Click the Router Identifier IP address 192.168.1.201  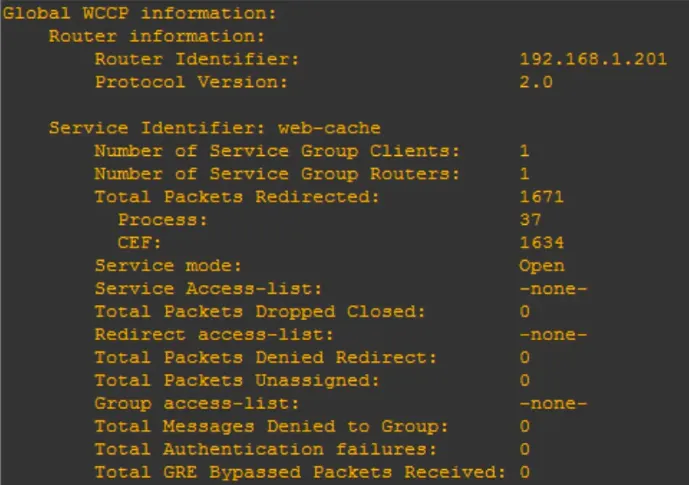(x=593, y=59)
